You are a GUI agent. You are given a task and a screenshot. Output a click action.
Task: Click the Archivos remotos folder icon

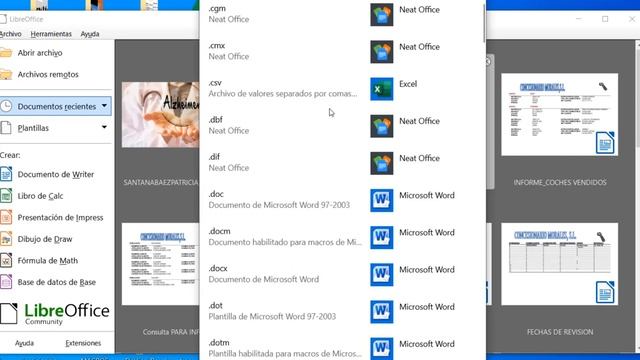pos(6,74)
